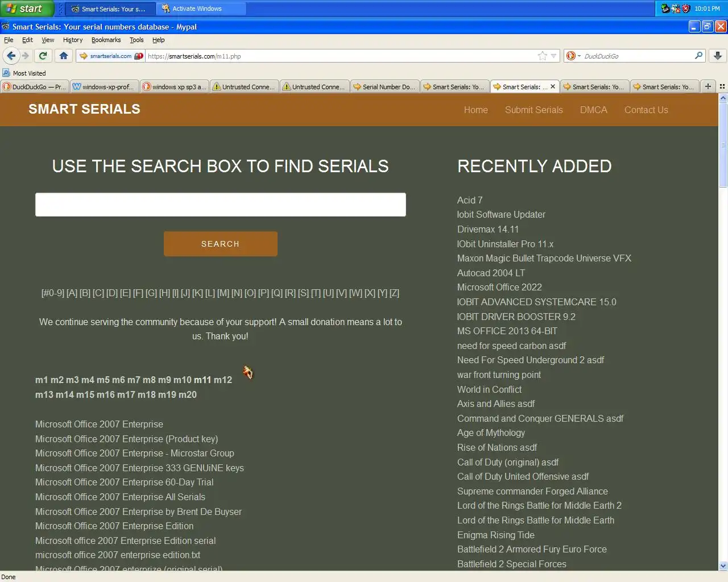
Task: Click the address bar URL field
Action: (341, 56)
